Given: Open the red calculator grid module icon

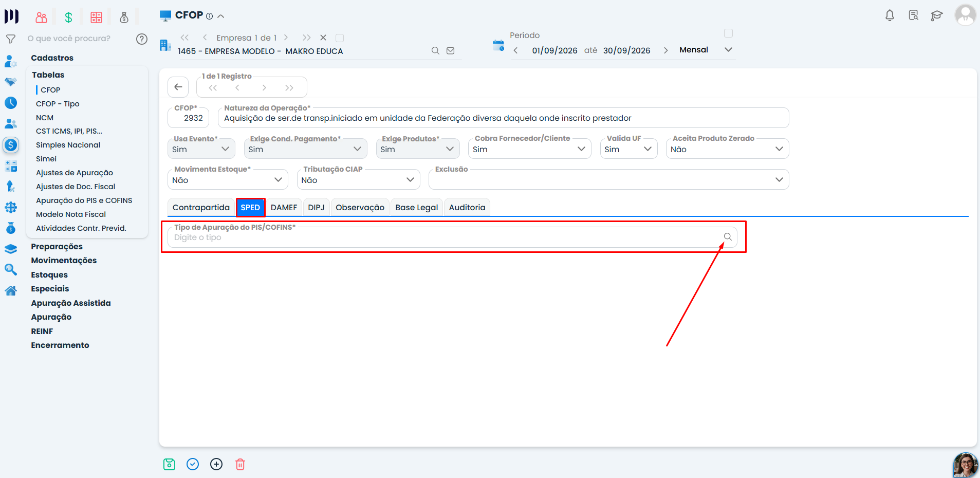Looking at the screenshot, I should (96, 17).
